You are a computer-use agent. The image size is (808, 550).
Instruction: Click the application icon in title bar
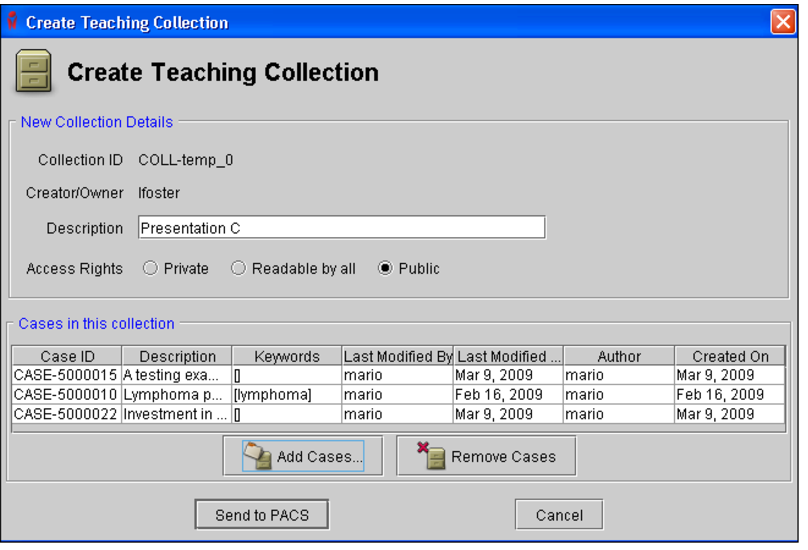point(12,22)
